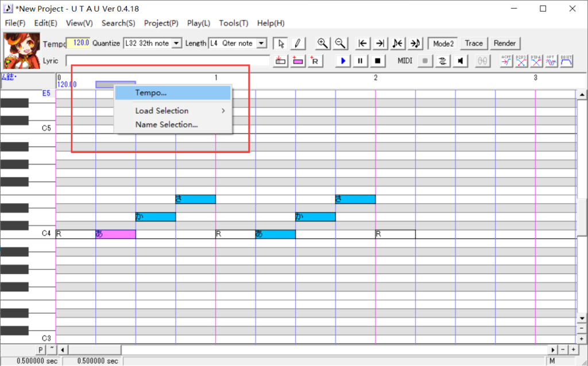
Task: Select the arrow pointer tool
Action: tap(281, 44)
